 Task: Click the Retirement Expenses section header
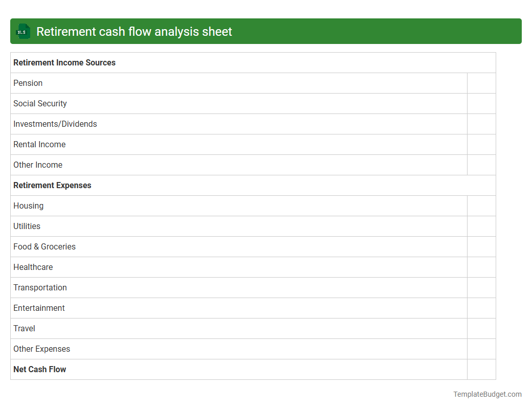tap(52, 185)
